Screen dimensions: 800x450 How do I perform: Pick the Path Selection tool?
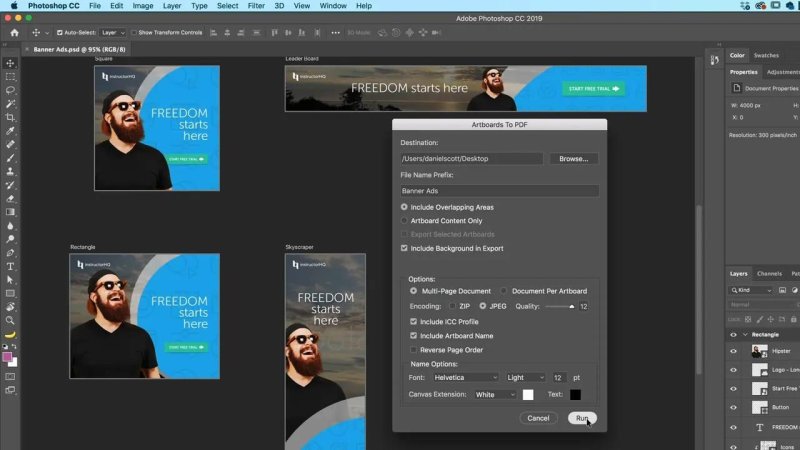point(10,280)
